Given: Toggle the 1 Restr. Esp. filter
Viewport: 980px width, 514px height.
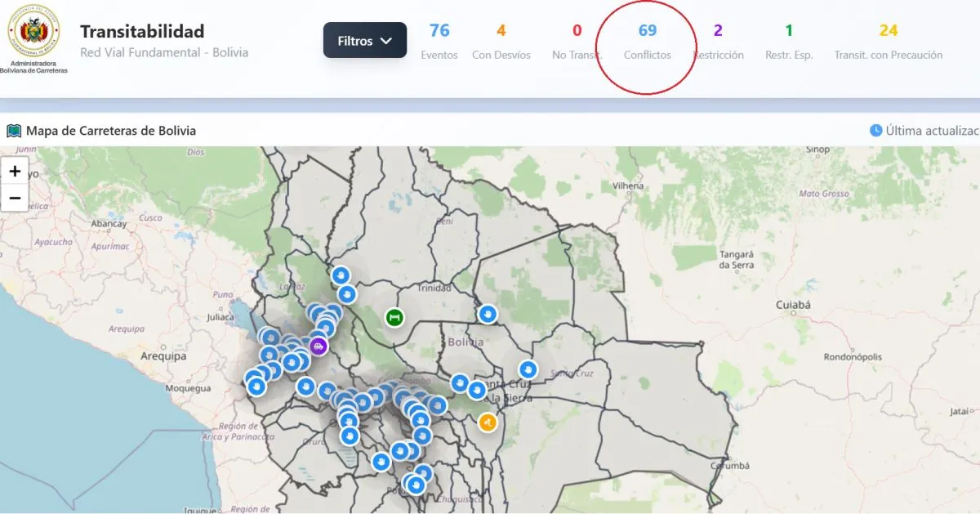Looking at the screenshot, I should (x=789, y=41).
